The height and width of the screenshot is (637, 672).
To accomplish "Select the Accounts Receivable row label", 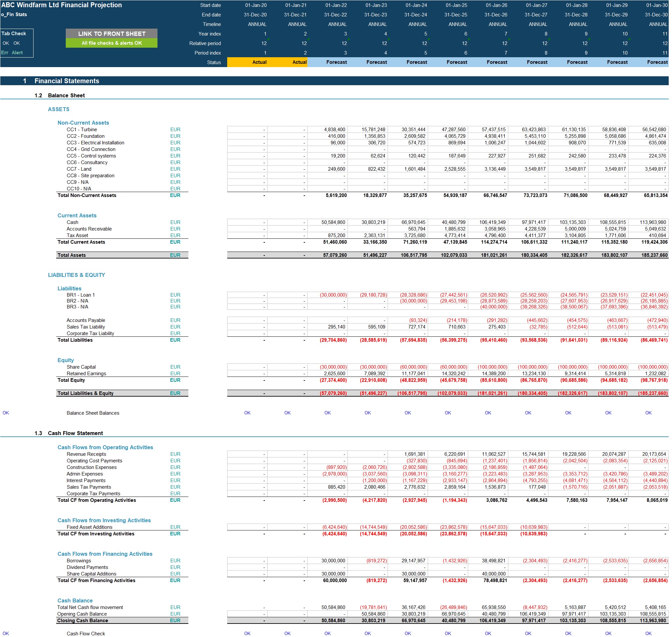I will 89,229.
